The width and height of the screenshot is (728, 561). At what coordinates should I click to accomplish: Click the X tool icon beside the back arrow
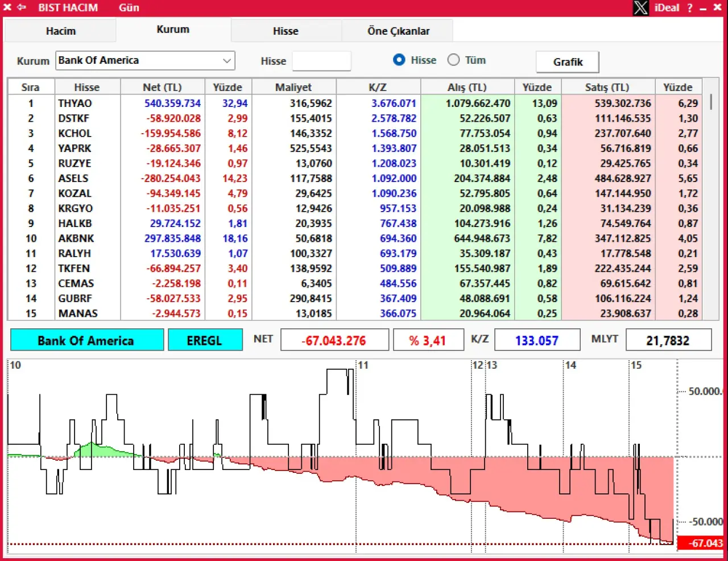click(x=7, y=7)
